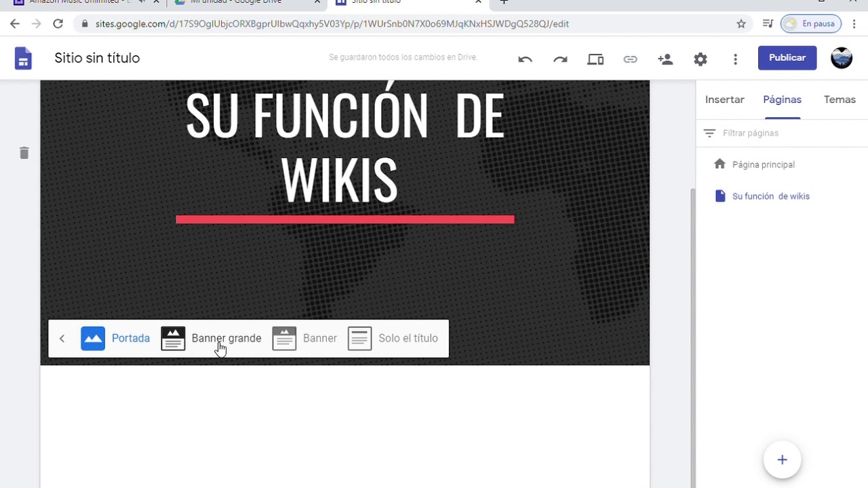
Task: Go back in header type toolbar
Action: pyautogui.click(x=62, y=338)
